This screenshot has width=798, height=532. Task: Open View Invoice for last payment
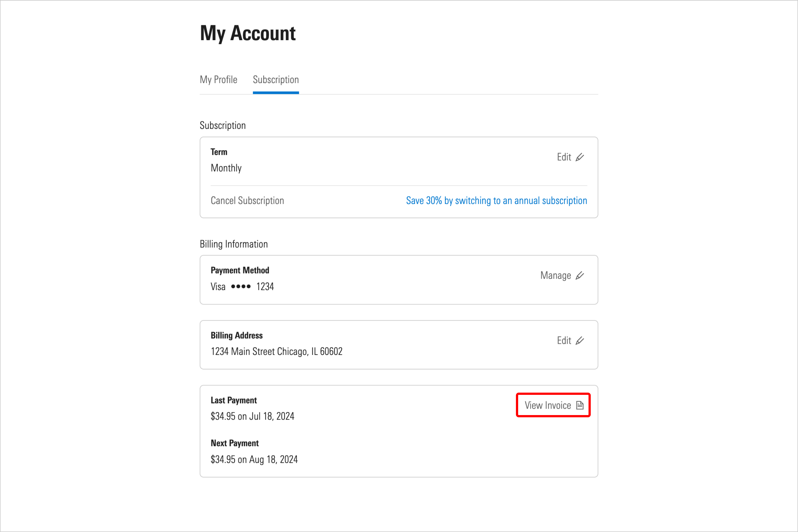[x=553, y=405]
